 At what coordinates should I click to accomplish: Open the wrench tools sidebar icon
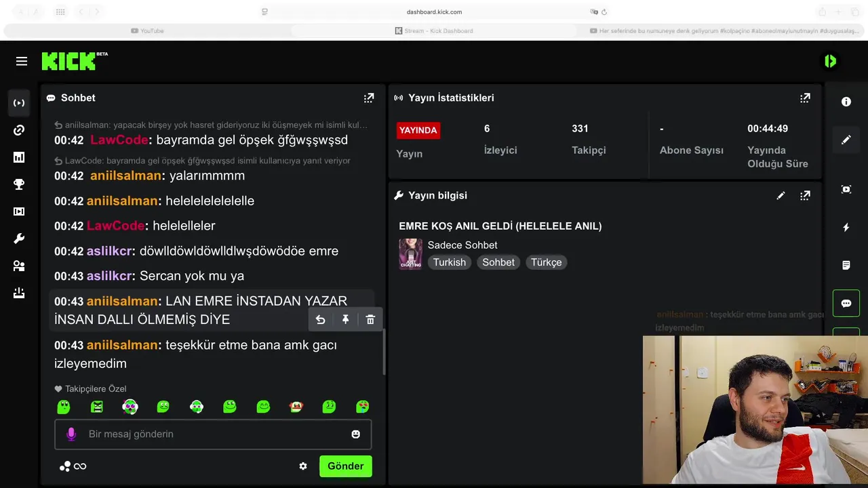click(x=19, y=239)
